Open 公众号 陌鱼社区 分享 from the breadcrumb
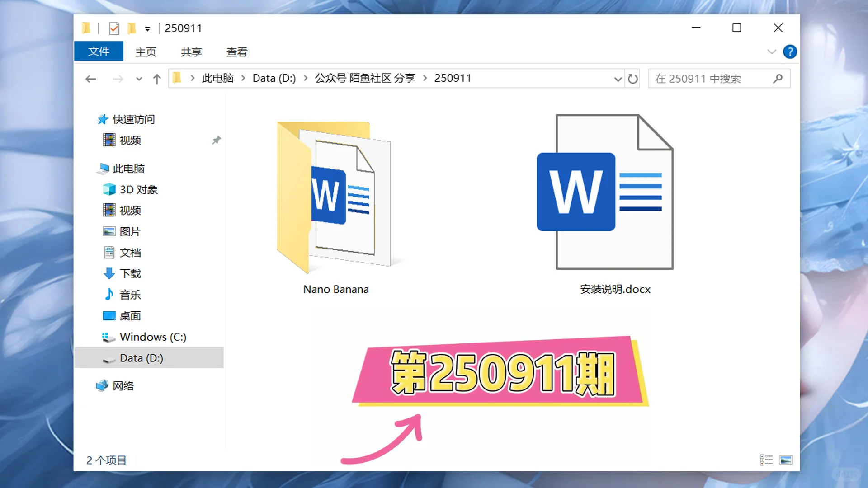Image resolution: width=868 pixels, height=488 pixels. coord(365,78)
